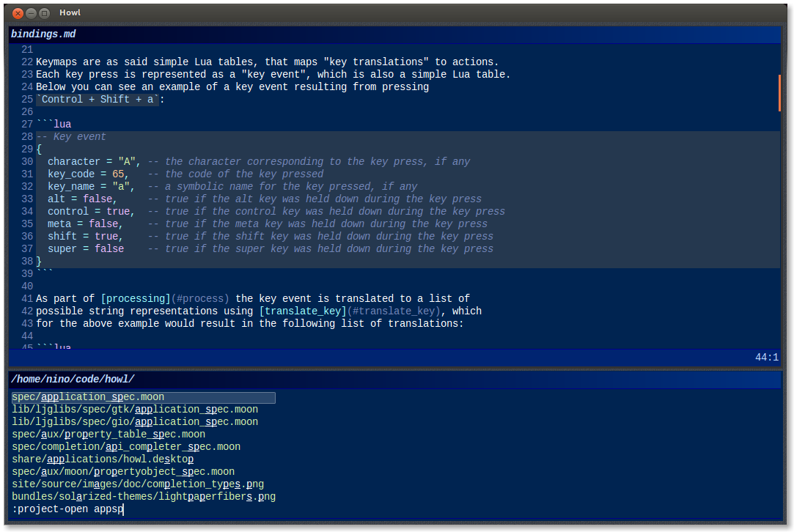Image resolution: width=794 pixels, height=532 pixels.
Task: Select spec/aux/moon/propertyobject_spec.moon entry
Action: pyautogui.click(x=123, y=472)
